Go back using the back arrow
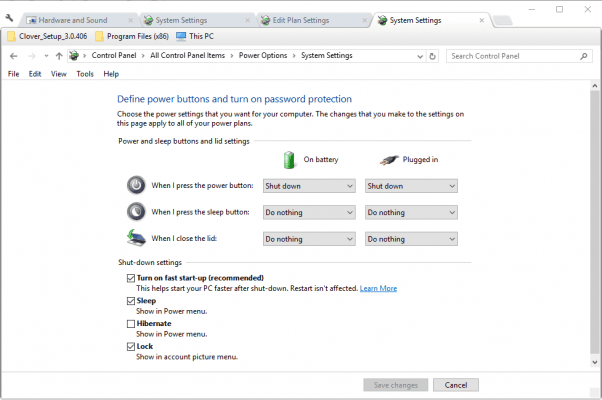 (x=14, y=56)
